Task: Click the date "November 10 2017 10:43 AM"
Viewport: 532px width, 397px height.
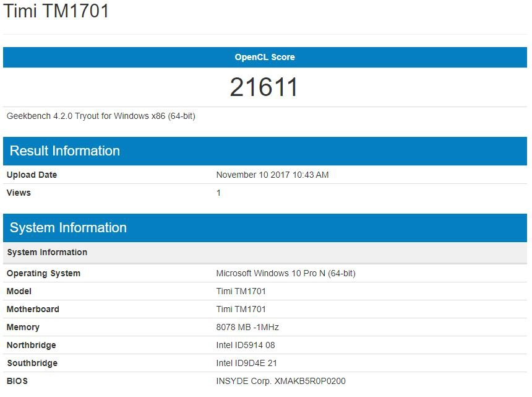Action: (272, 175)
